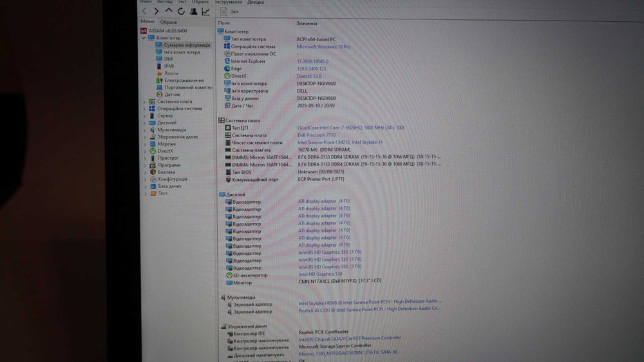Expand the Сервер tree node
Screen dimensions: 644x362
144,116
